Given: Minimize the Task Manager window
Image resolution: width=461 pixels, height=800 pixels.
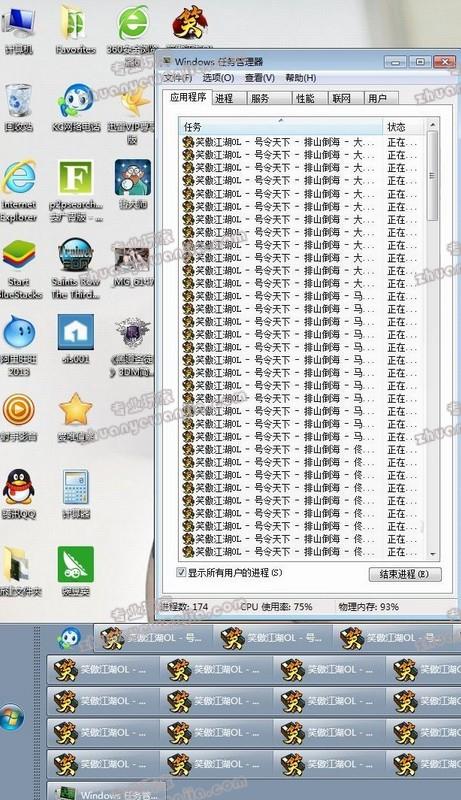Looking at the screenshot, I should click(395, 62).
